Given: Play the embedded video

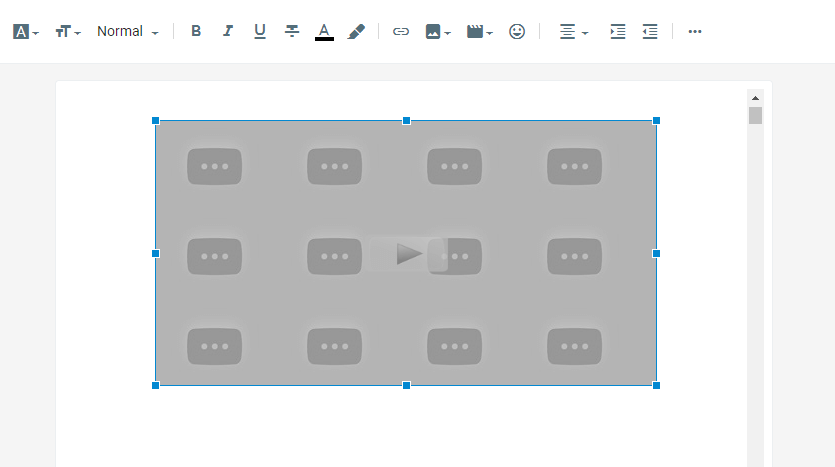Looking at the screenshot, I should [407, 254].
